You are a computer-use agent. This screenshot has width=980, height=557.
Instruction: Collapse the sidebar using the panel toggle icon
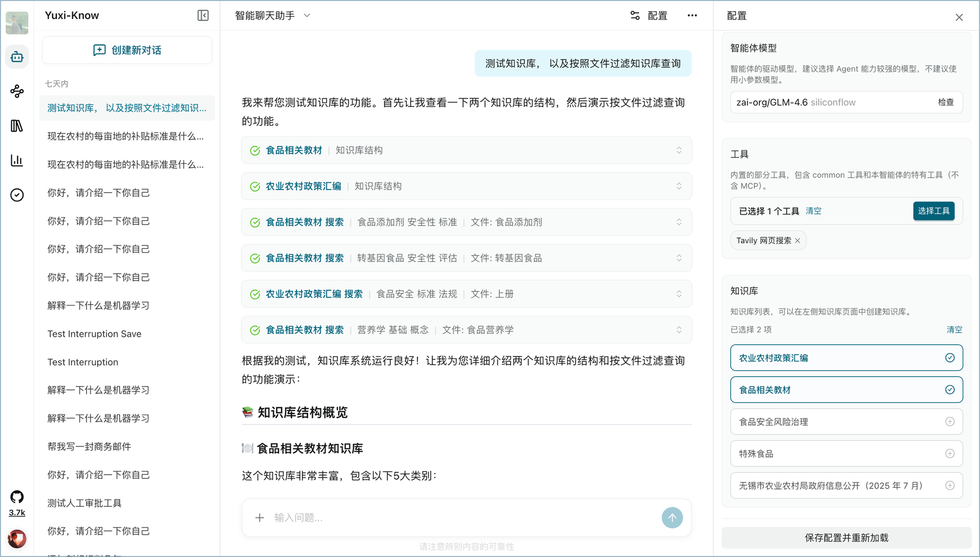pos(203,16)
